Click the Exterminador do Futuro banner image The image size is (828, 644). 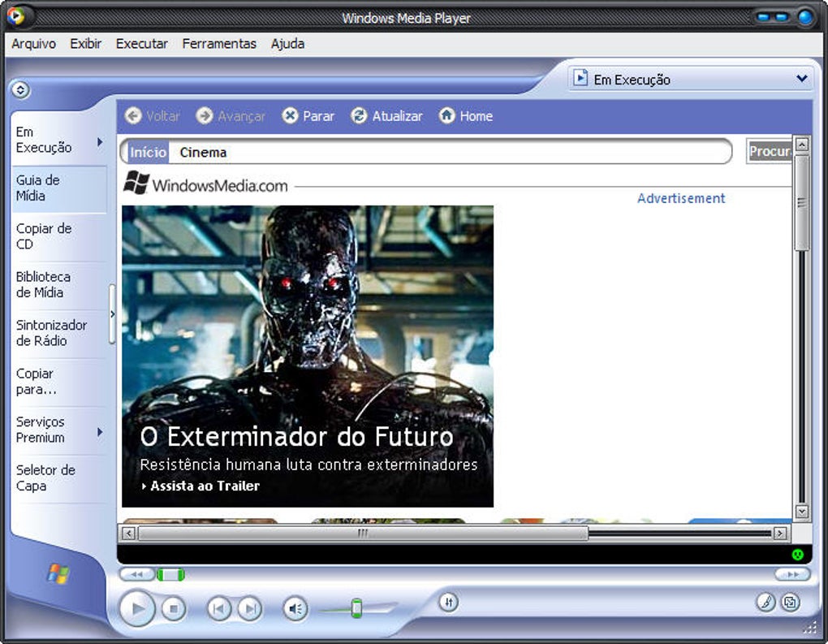click(308, 356)
